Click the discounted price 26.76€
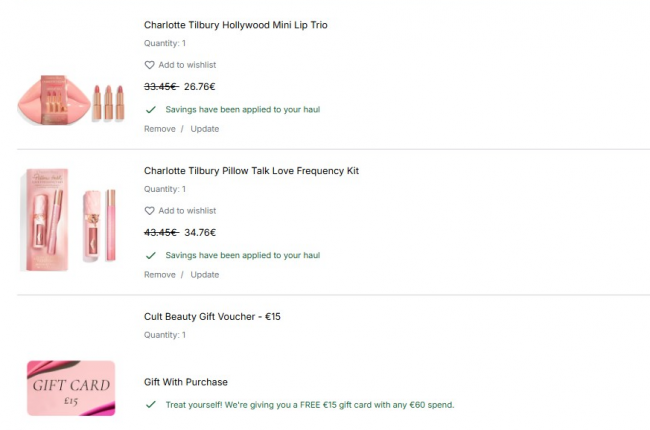Image resolution: width=650 pixels, height=430 pixels. (200, 87)
